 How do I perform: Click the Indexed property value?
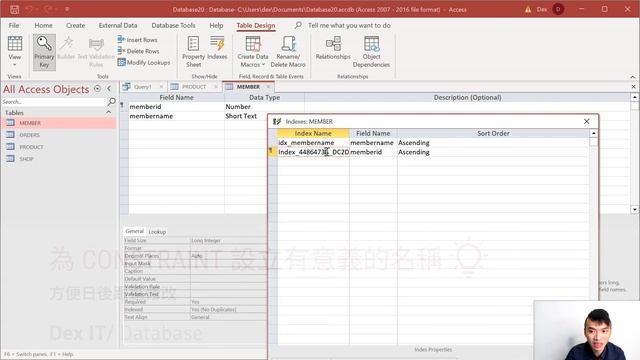[x=229, y=309]
